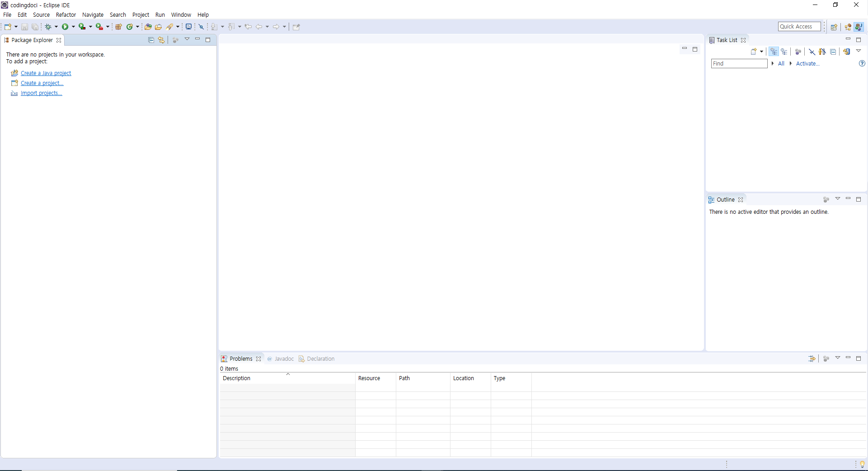Viewport: 868px width, 471px height.
Task: Toggle Link with Editor in Package Explorer
Action: (x=161, y=40)
